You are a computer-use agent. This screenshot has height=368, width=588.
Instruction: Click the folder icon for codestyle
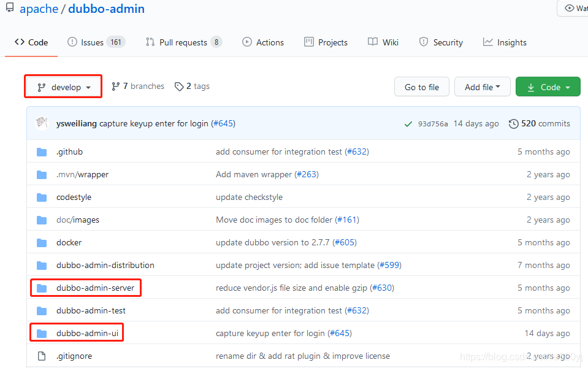click(42, 197)
